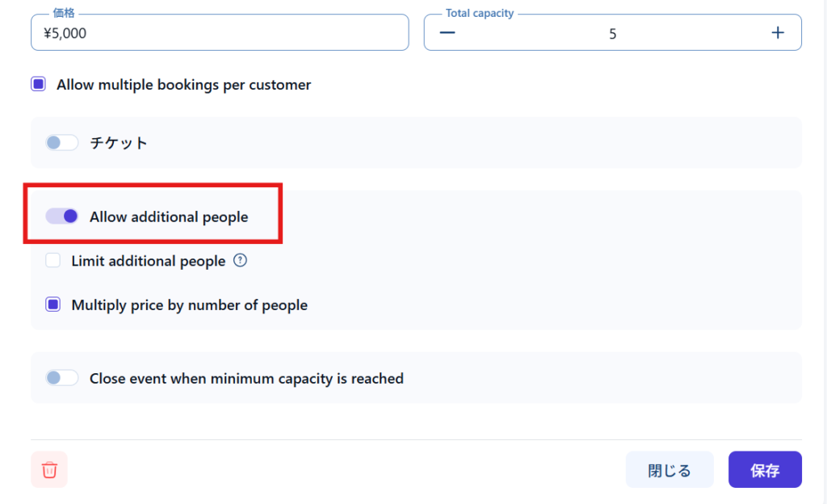Click the 'Multiply price by number of people' text

point(190,305)
